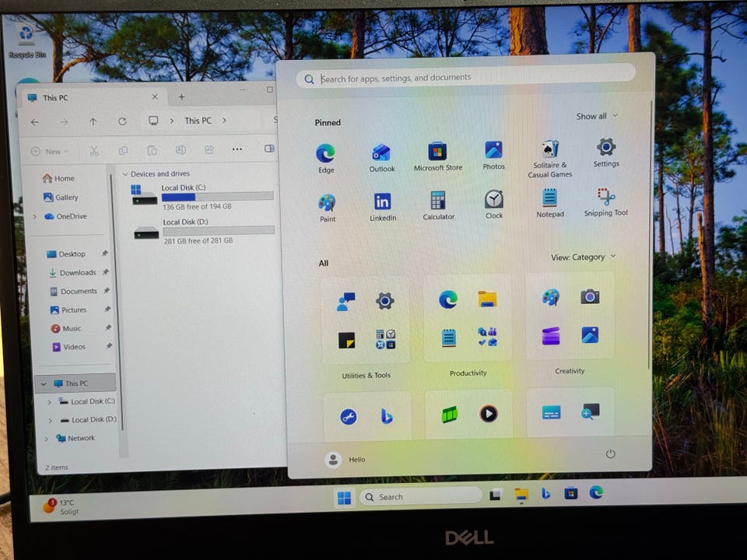Select Local Disk (C:) drive
Screen dimensions: 747x560
pos(202,197)
